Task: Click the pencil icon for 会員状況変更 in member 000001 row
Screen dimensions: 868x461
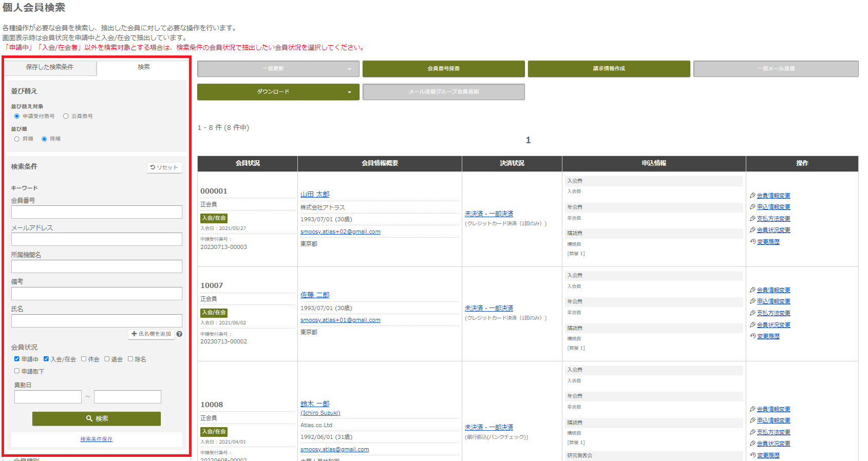Action: (752, 229)
